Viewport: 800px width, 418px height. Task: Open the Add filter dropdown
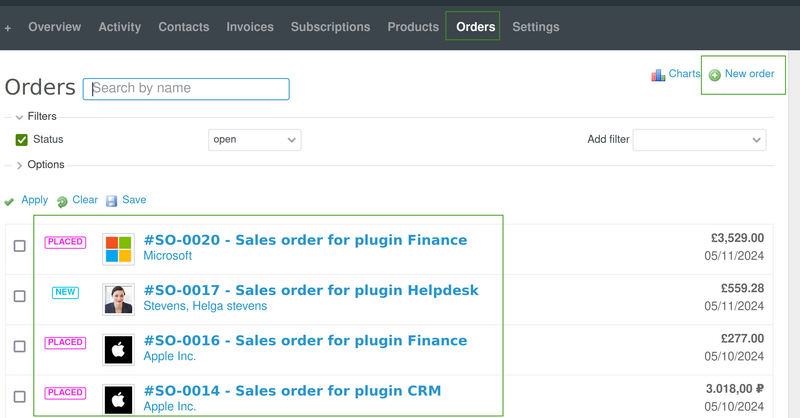tap(699, 140)
